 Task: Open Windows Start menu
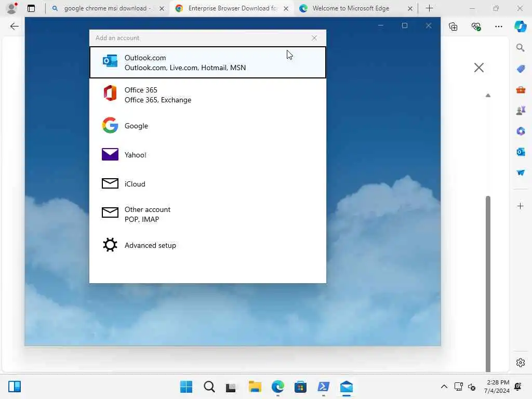(x=186, y=387)
